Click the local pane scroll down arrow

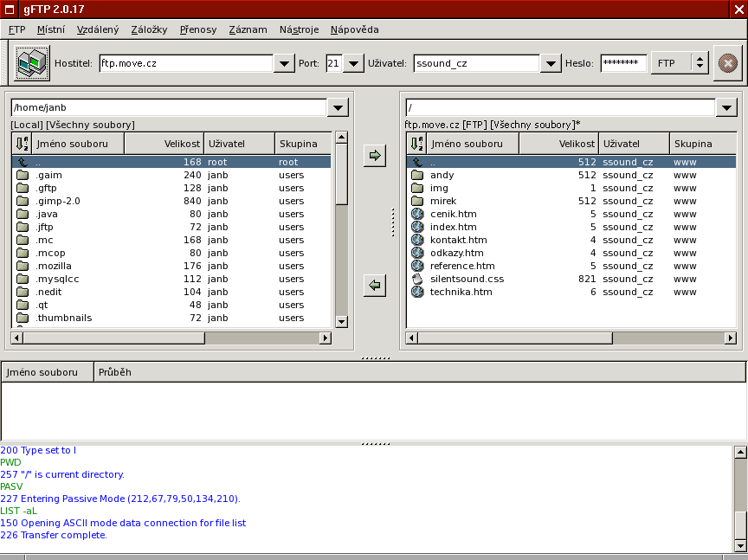[x=342, y=321]
